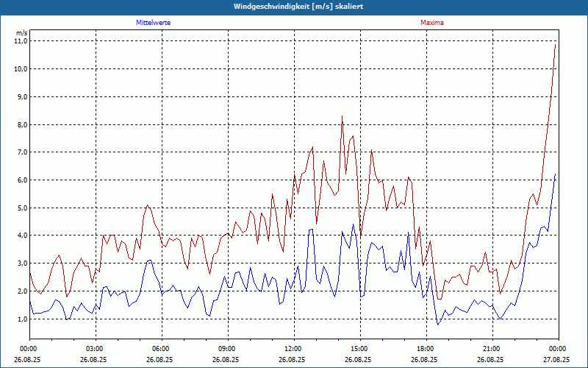
Task: Click the 12:00 time axis label
Action: coord(295,349)
